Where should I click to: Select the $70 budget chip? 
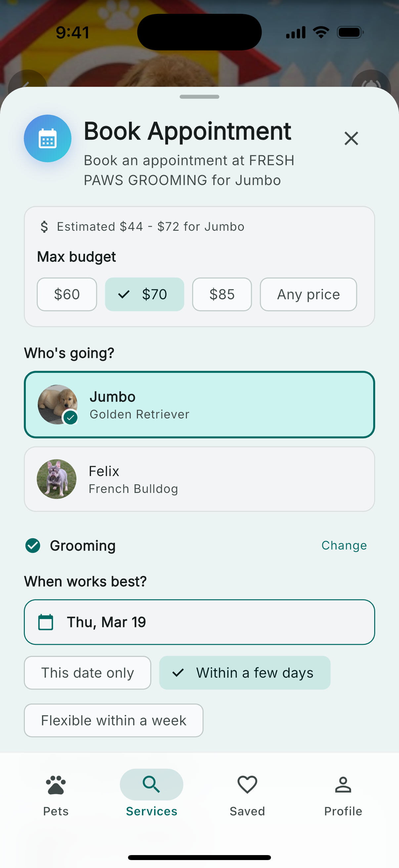(x=145, y=294)
